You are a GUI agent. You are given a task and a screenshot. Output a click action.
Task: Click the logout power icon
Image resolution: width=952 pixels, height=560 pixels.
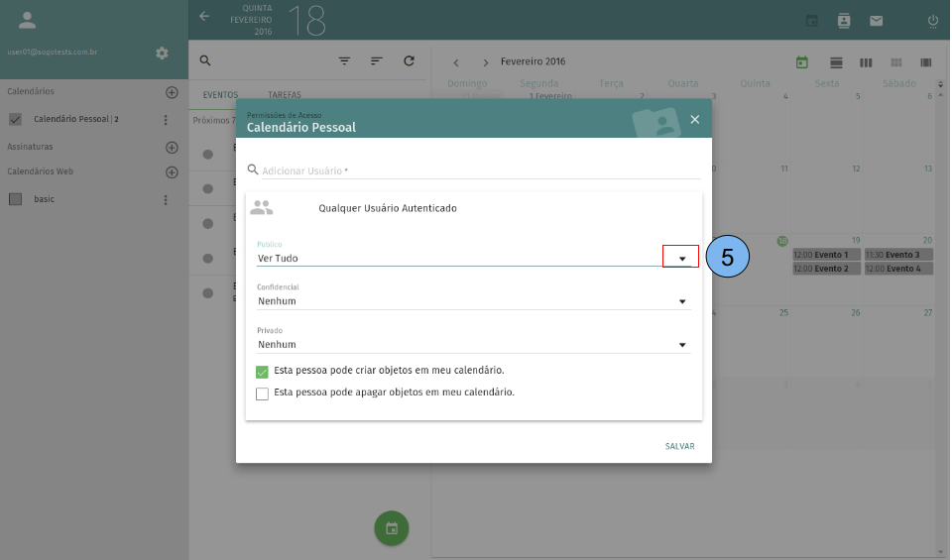click(x=932, y=20)
